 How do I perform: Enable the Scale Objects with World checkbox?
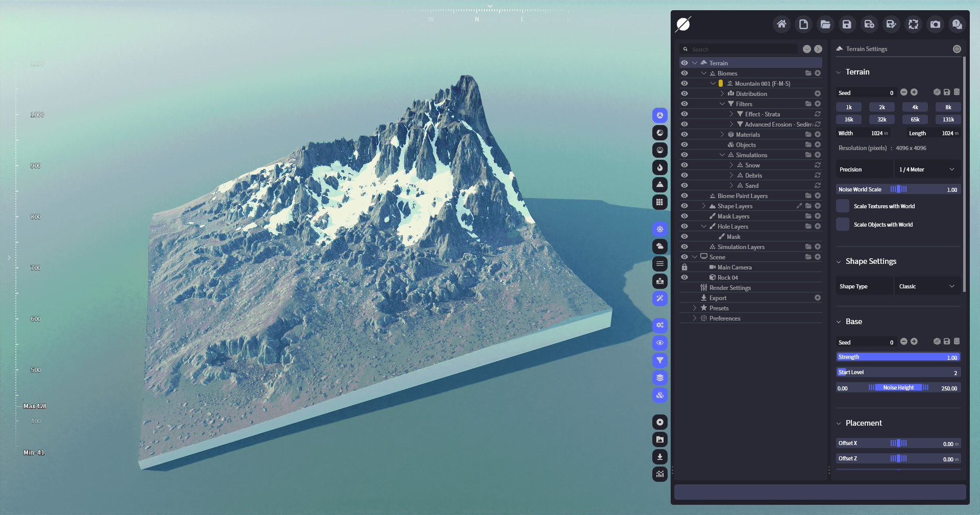pos(843,225)
